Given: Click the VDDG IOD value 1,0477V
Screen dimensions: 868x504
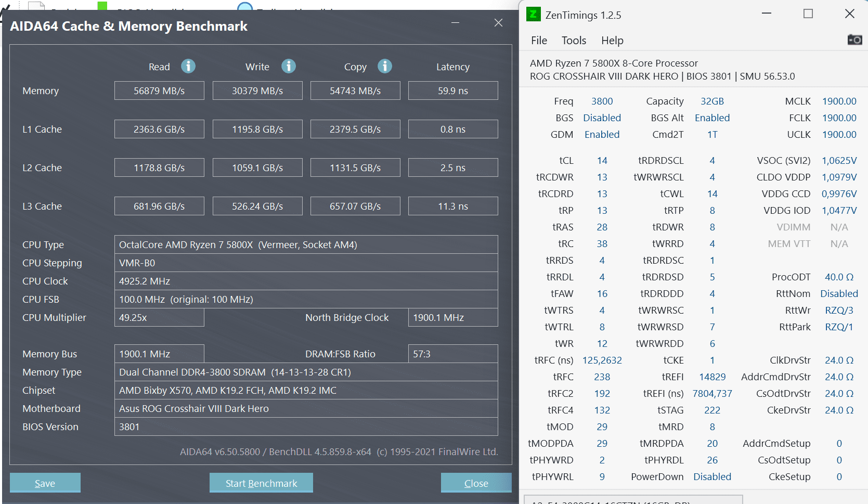Looking at the screenshot, I should pyautogui.click(x=839, y=210).
